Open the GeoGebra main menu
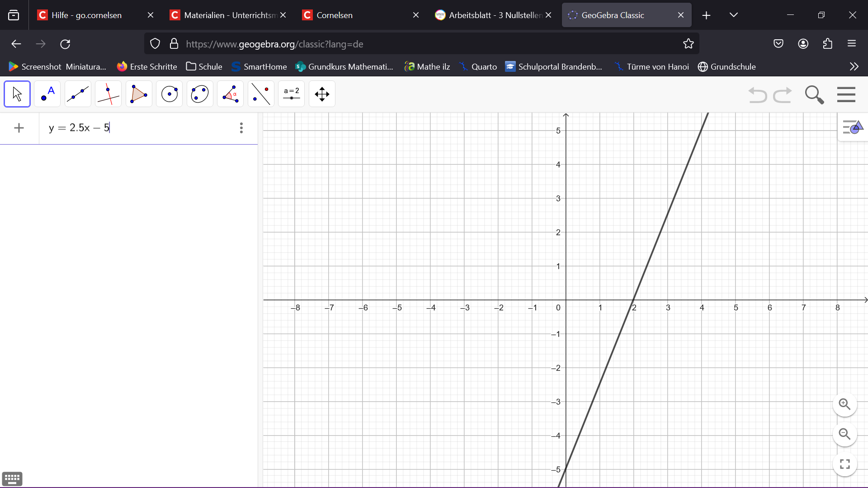 coord(846,94)
